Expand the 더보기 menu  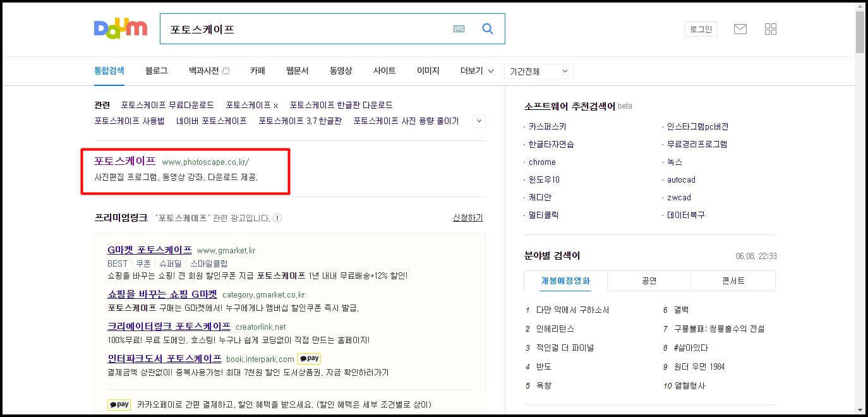477,71
